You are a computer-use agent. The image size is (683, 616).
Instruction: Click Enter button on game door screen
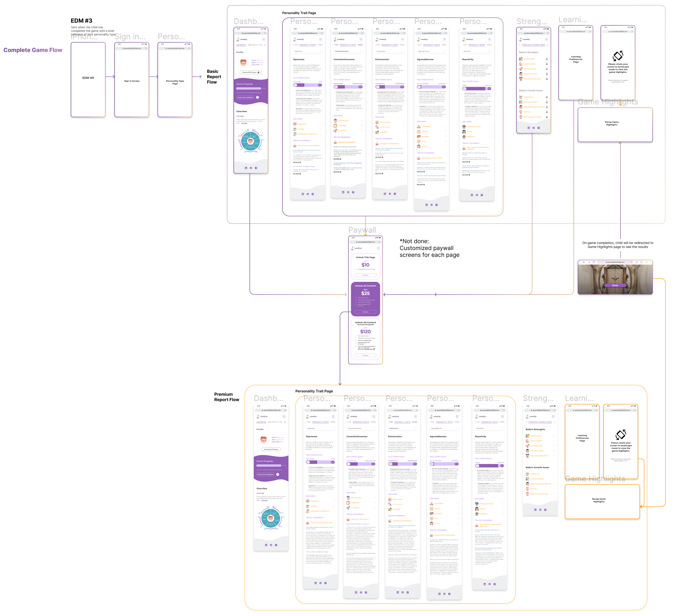pyautogui.click(x=615, y=285)
